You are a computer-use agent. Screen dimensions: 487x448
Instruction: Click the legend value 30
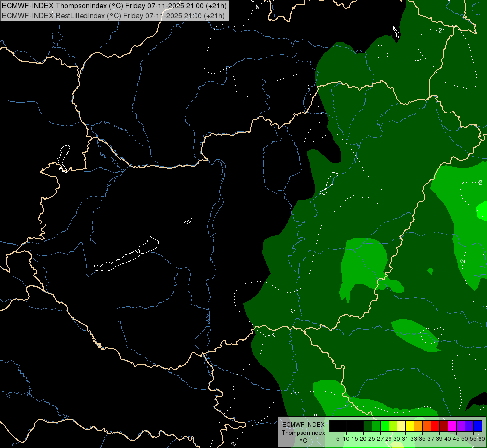tap(397, 439)
